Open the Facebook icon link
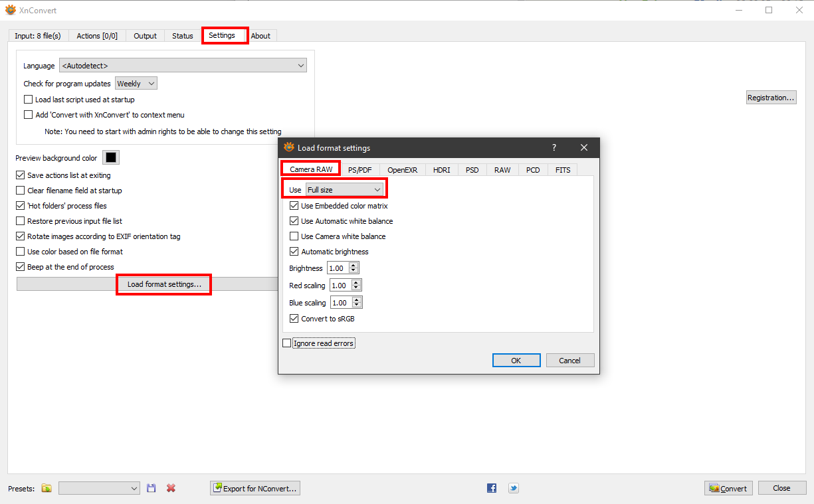 (x=492, y=488)
